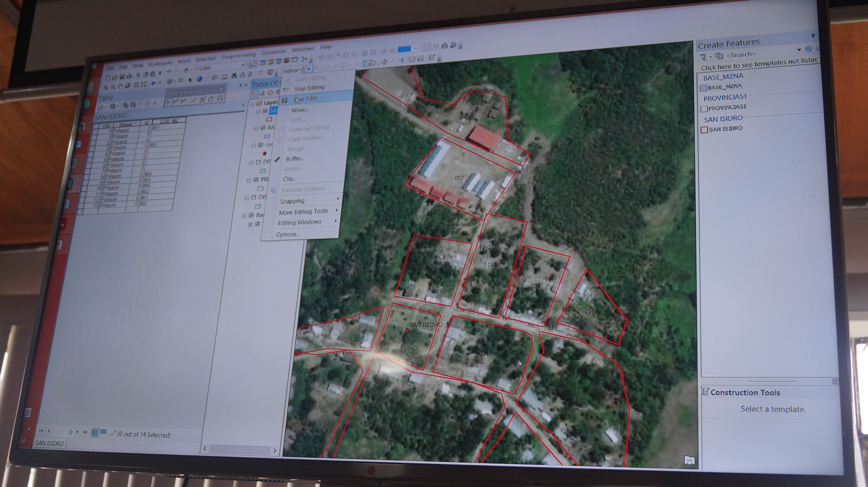The height and width of the screenshot is (487, 868).
Task: Enable the DIS layer checkbox
Action: [253, 197]
